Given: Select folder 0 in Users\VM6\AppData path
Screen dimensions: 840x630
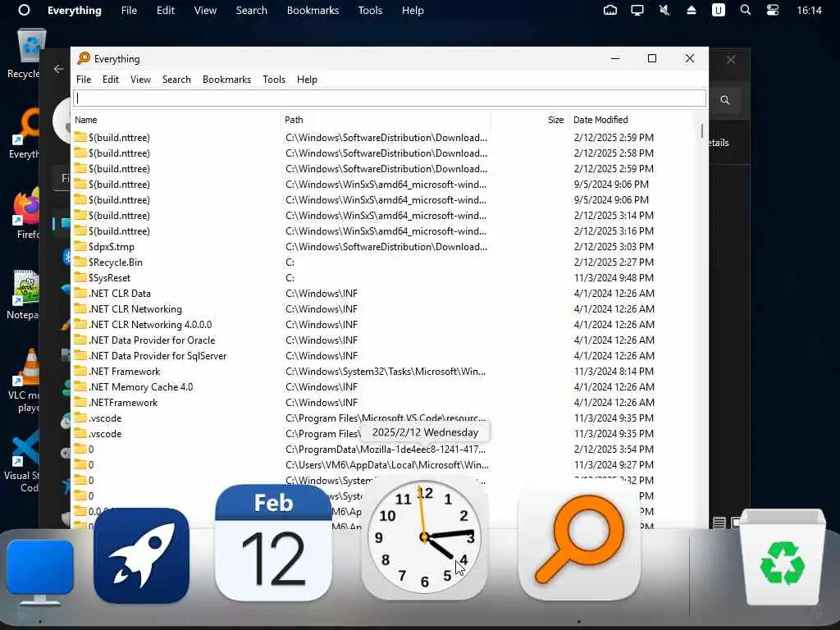Looking at the screenshot, I should pyautogui.click(x=382, y=464).
